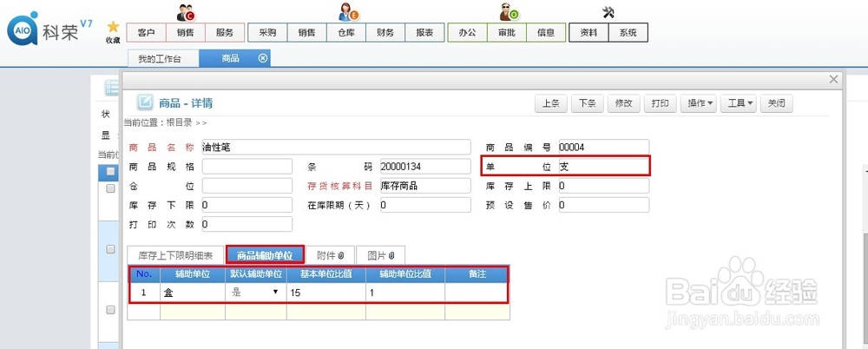This screenshot has width=868, height=349.
Task: Open the 仓库 menu
Action: 346,33
